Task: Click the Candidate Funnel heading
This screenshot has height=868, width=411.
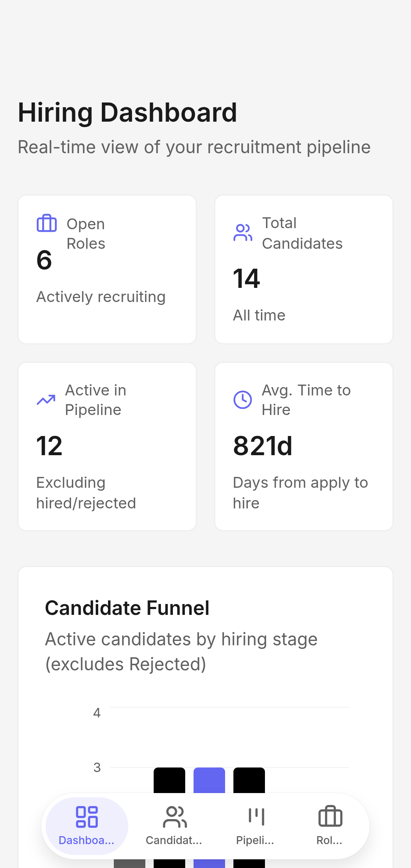Action: coord(127,608)
